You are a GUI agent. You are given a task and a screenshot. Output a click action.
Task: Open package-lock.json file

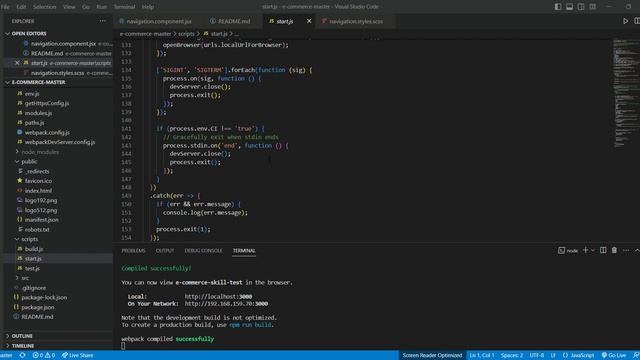44,297
